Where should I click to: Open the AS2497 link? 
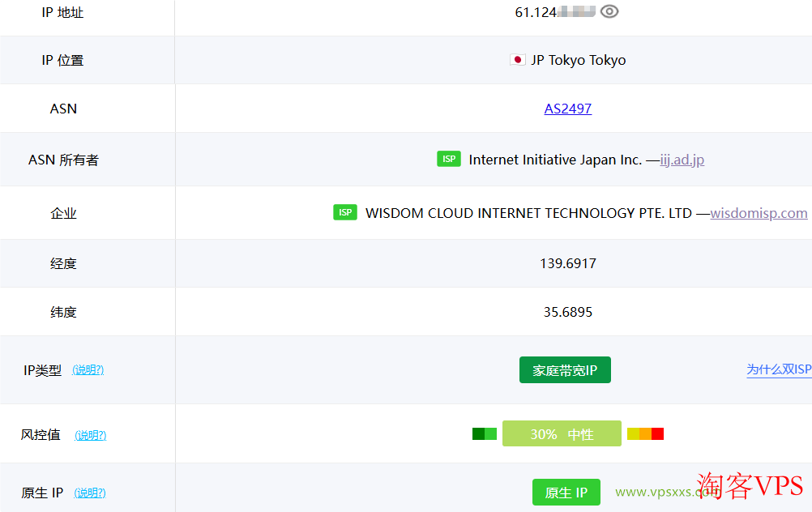[x=567, y=109]
